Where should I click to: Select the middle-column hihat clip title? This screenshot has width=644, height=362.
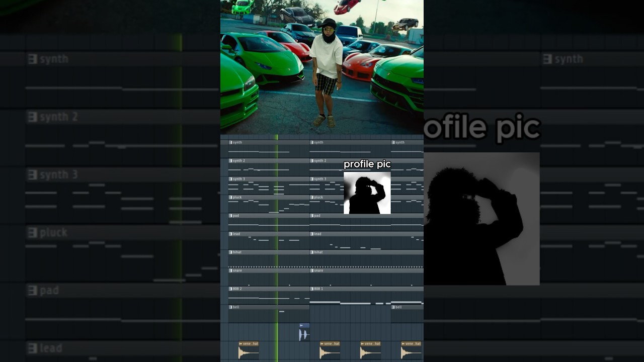(318, 252)
